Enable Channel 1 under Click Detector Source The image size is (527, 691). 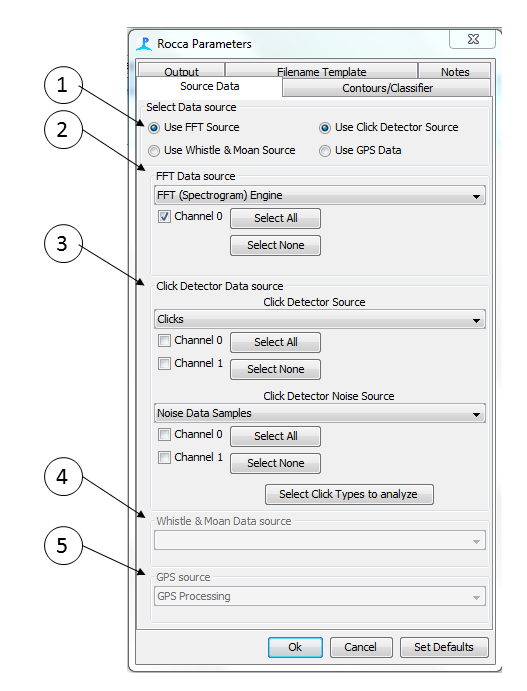pos(164,364)
